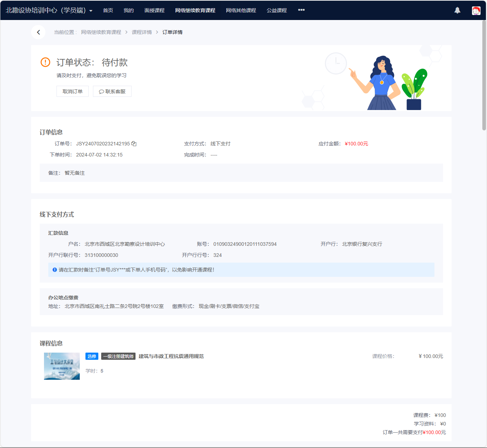Click course fee ¥100 line
This screenshot has height=448, width=487.
430,415
